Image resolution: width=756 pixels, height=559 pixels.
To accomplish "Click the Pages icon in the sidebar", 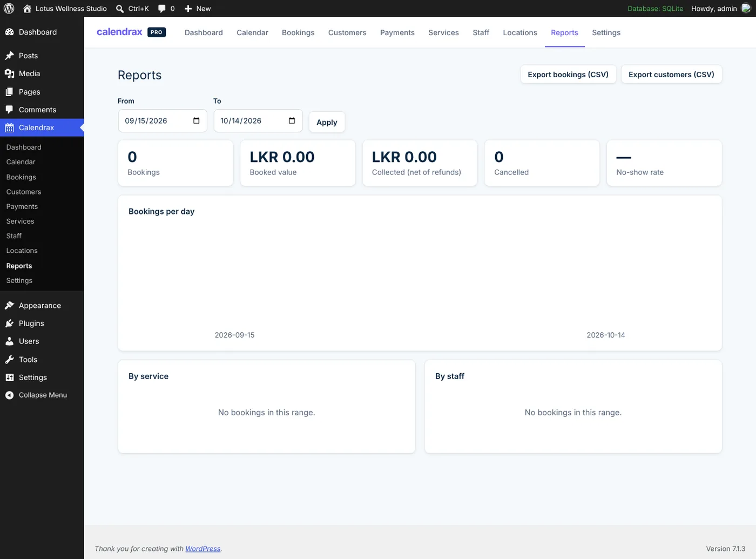I will (x=9, y=92).
